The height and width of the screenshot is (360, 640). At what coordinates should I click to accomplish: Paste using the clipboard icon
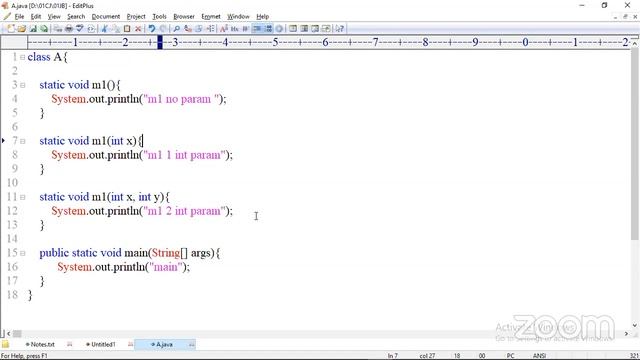tap(127, 29)
